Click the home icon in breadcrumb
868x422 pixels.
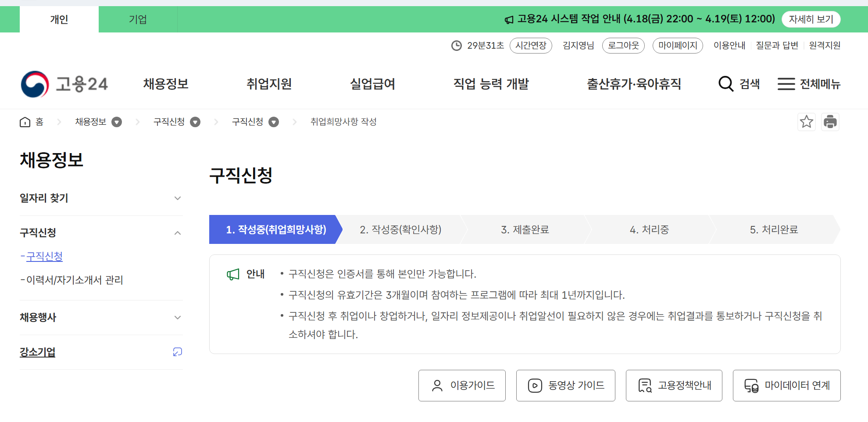click(25, 122)
